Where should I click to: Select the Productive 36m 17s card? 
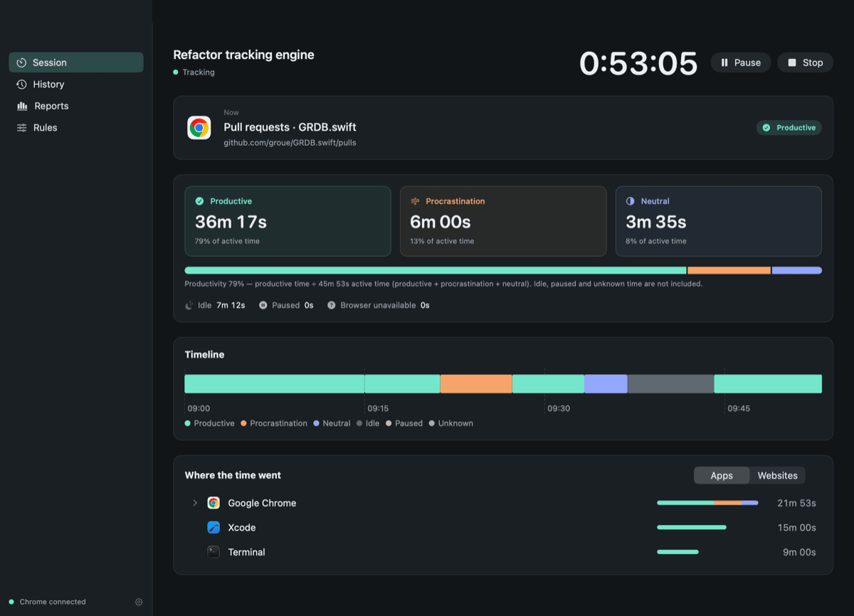[288, 221]
